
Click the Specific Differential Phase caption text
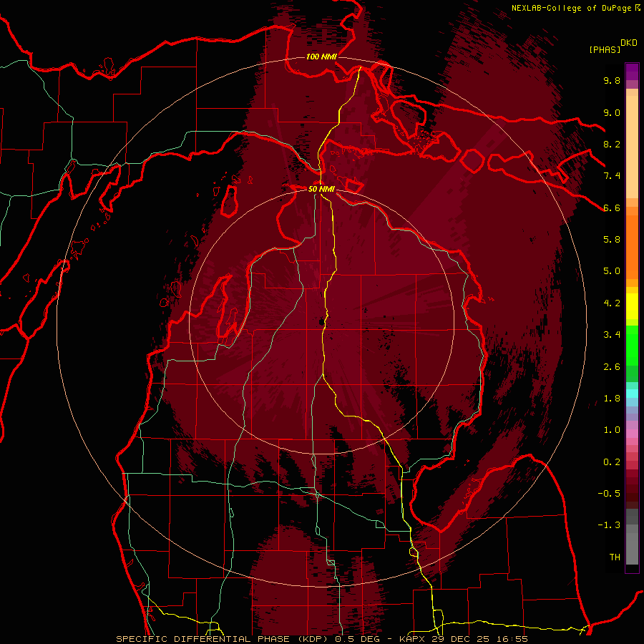pos(224,639)
